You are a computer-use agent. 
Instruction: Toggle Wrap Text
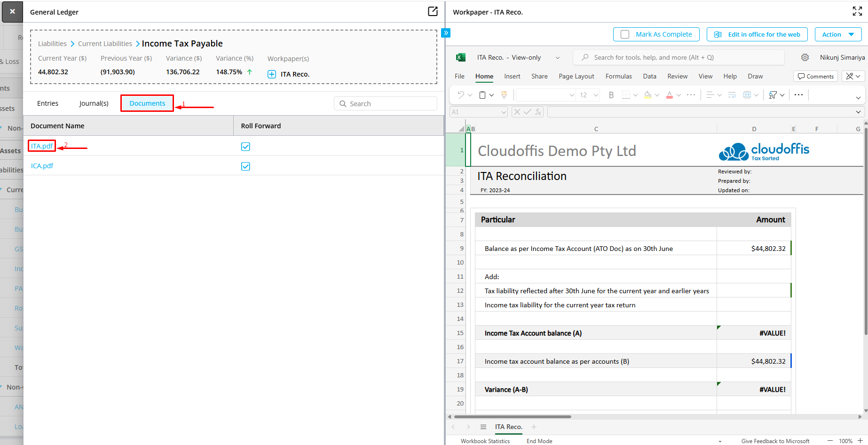(x=732, y=95)
